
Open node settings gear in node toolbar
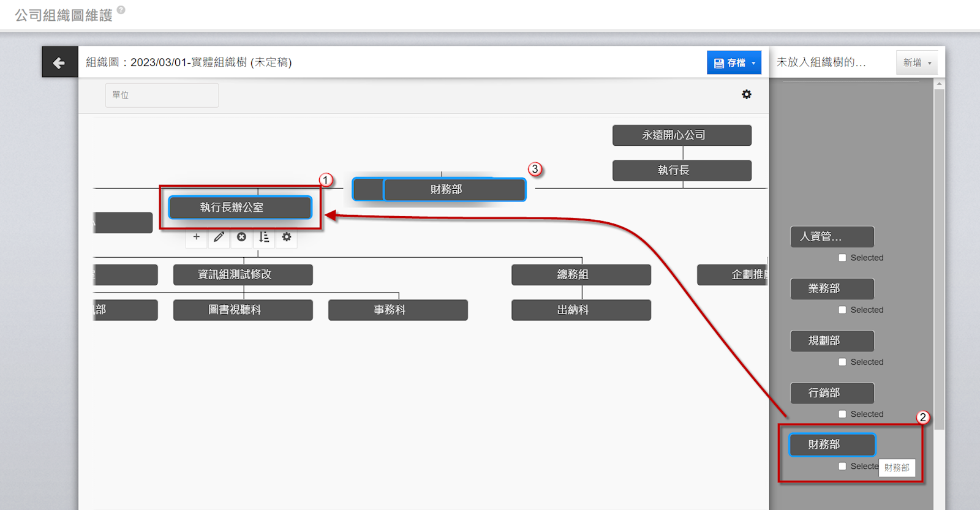[287, 237]
